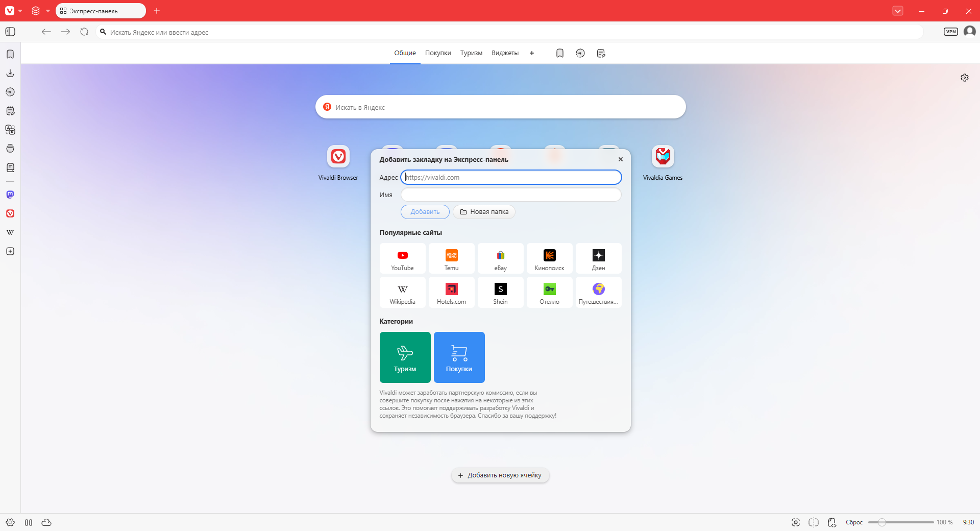This screenshot has height=531, width=980.
Task: Close the add bookmark dialog
Action: click(621, 159)
